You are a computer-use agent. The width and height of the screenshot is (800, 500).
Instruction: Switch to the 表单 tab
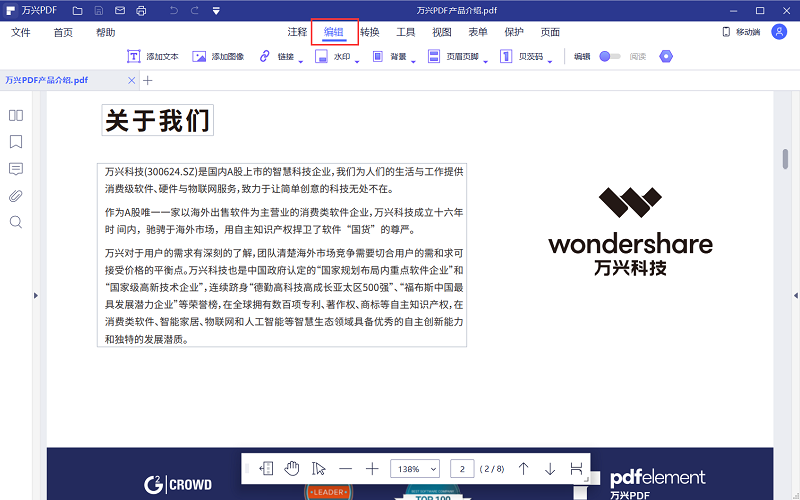[x=478, y=32]
